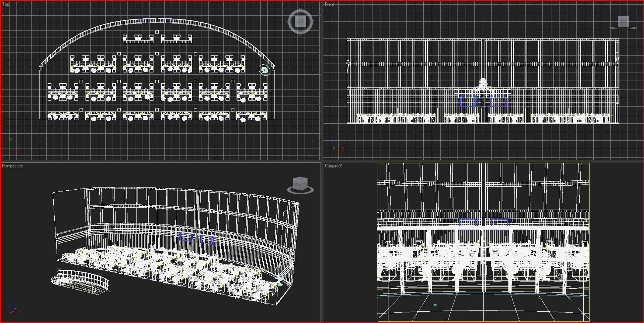Click the ViewCube in the Top viewport
This screenshot has width=644, height=323.
click(x=300, y=21)
